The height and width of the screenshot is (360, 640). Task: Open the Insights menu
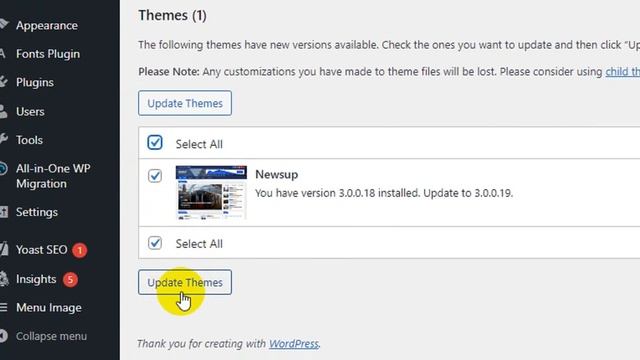[36, 279]
